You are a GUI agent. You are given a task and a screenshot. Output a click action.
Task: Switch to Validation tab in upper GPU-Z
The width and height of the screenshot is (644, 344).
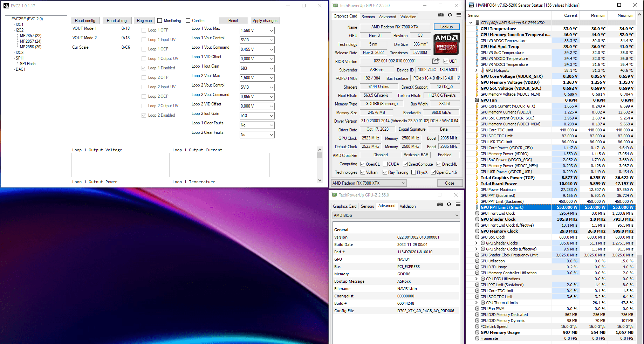409,17
